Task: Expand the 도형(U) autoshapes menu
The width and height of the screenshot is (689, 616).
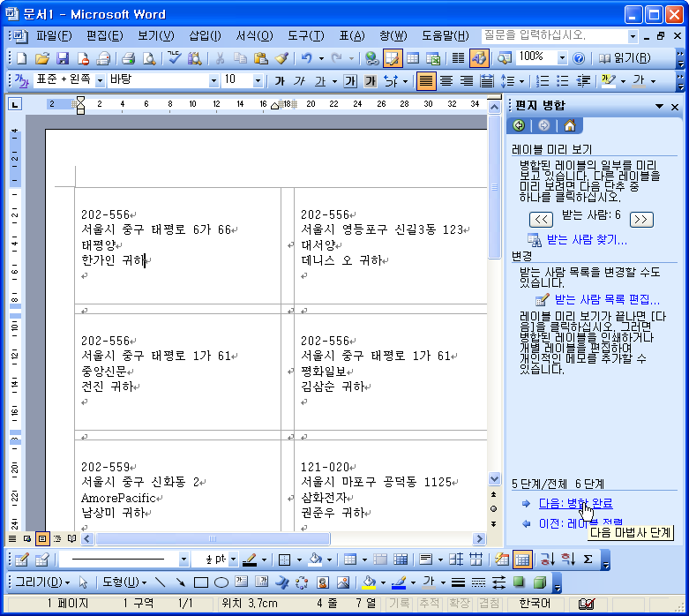Action: tap(124, 582)
